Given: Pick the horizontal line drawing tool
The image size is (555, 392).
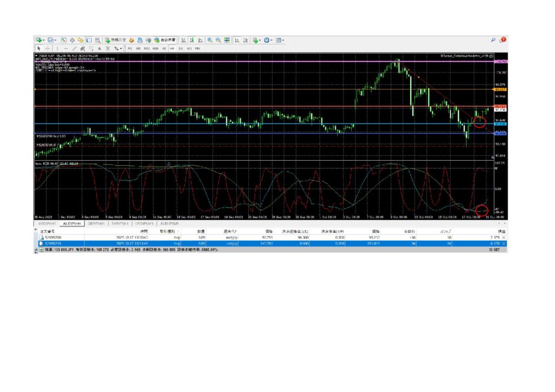Looking at the screenshot, I should [x=66, y=48].
